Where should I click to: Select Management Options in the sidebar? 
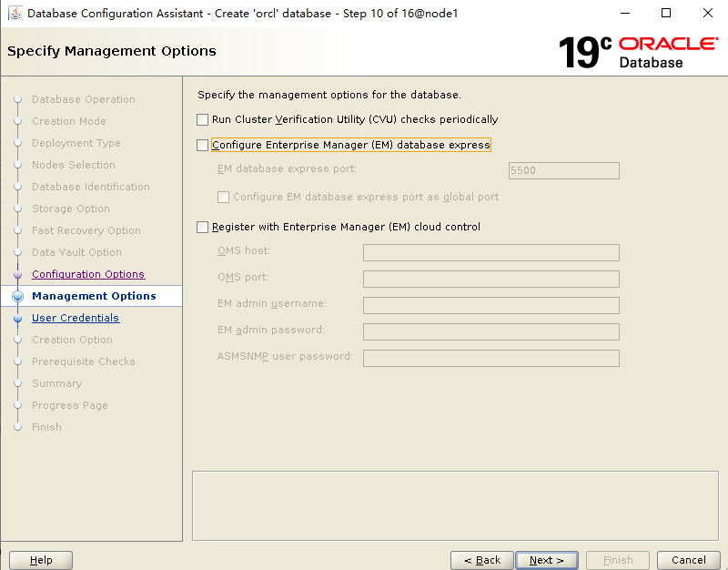tap(94, 296)
